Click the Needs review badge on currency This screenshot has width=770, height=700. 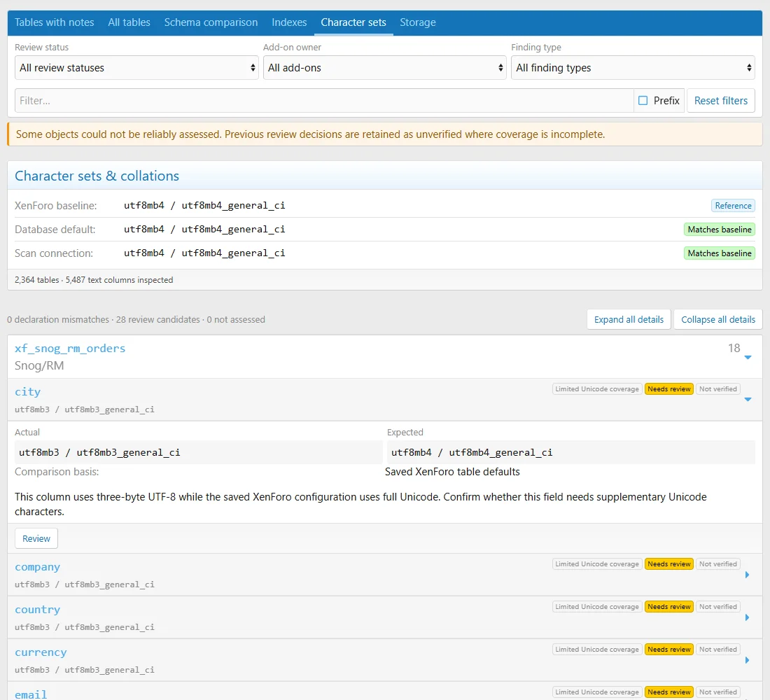668,650
